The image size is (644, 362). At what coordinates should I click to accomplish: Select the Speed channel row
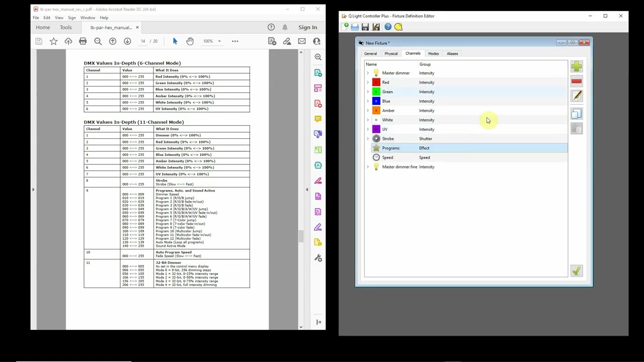[x=466, y=157]
